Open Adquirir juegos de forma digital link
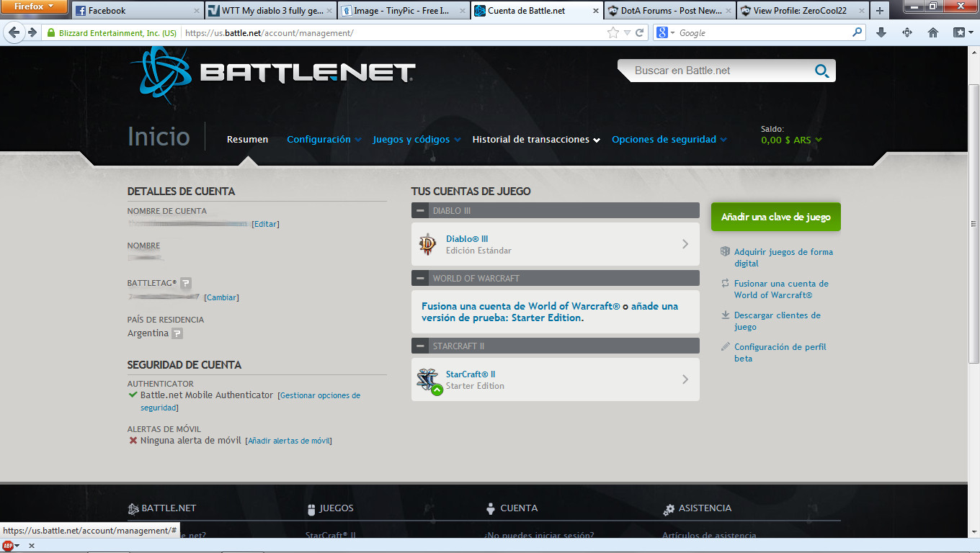The height and width of the screenshot is (553, 980). (783, 258)
